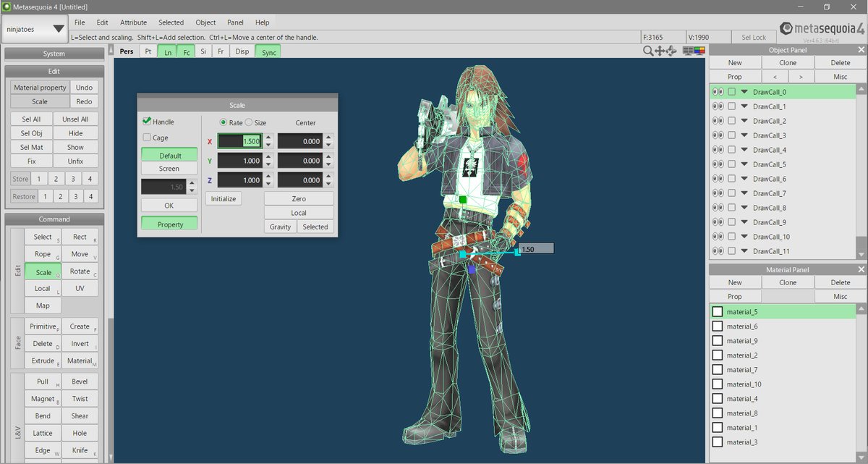This screenshot has width=868, height=464.
Task: Close the Object Panel with X
Action: click(861, 50)
